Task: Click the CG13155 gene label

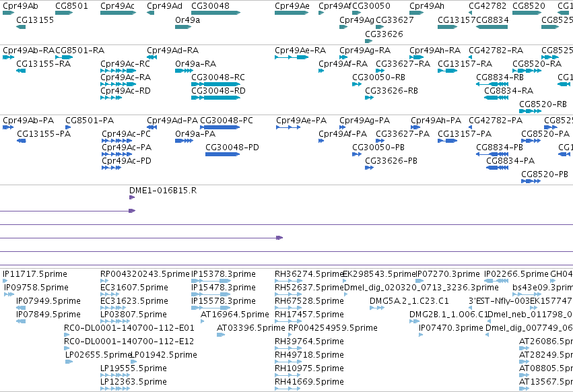Action: 35,20
